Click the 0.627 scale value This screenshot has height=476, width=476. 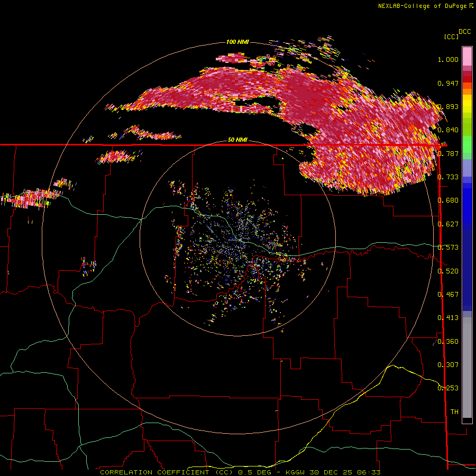pyautogui.click(x=448, y=224)
